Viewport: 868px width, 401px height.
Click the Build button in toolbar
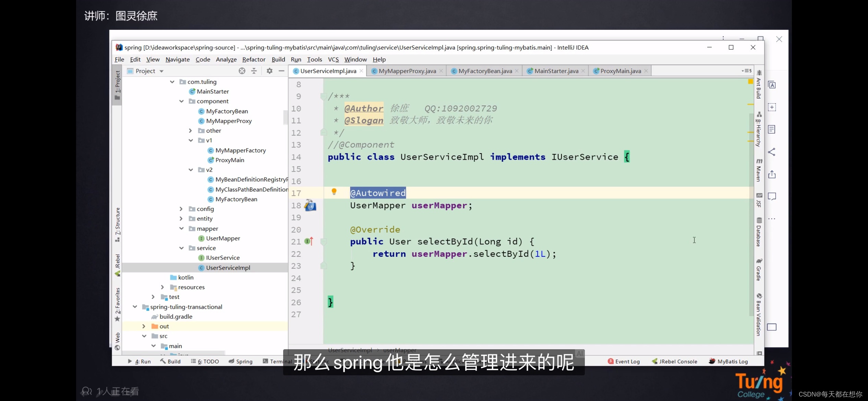pyautogui.click(x=173, y=361)
